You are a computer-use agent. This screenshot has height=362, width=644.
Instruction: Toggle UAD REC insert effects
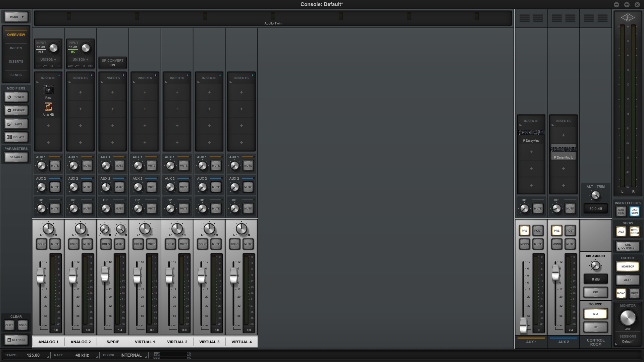click(x=621, y=212)
